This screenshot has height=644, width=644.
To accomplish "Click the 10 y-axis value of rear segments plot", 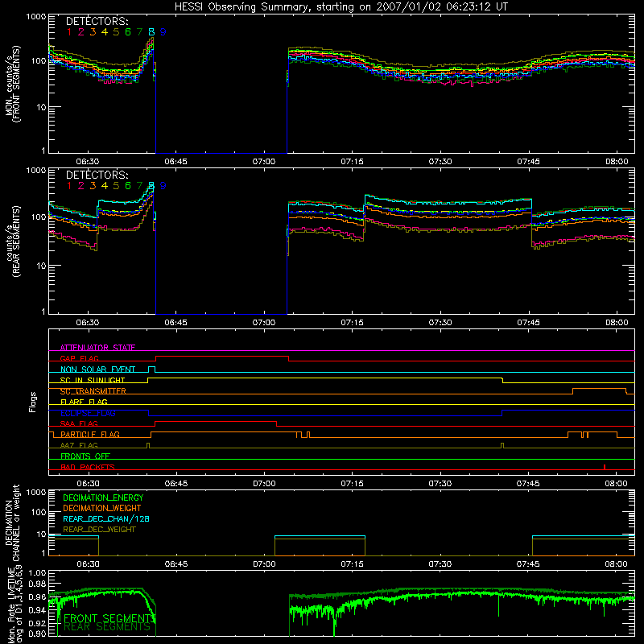I will coord(41,266).
